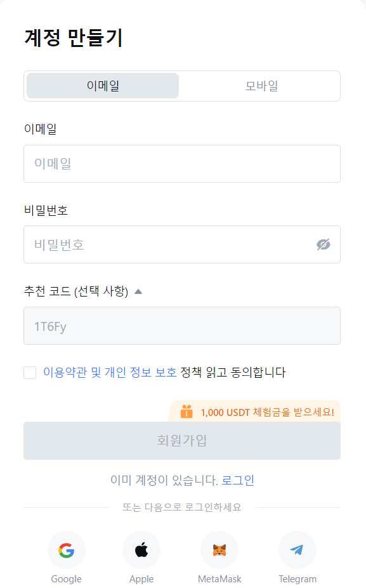This screenshot has height=588, width=366.
Task: Click the Telegram label text
Action: tap(297, 578)
